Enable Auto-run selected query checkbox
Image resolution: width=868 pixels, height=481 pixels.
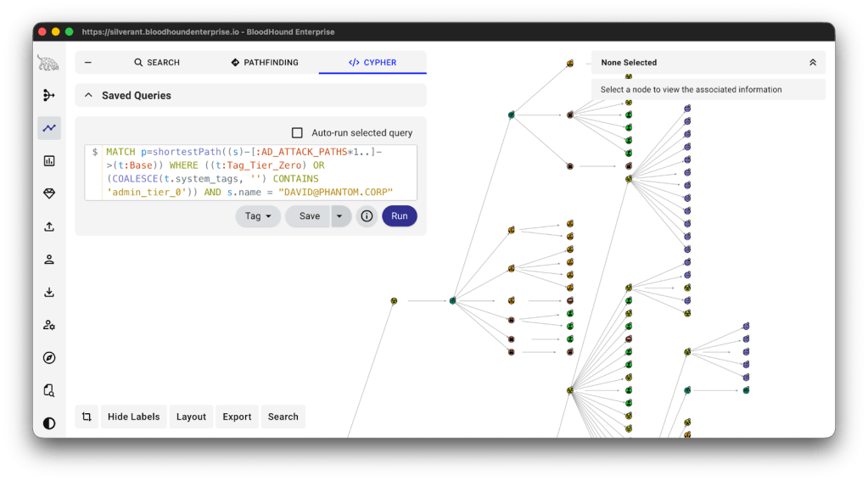297,133
